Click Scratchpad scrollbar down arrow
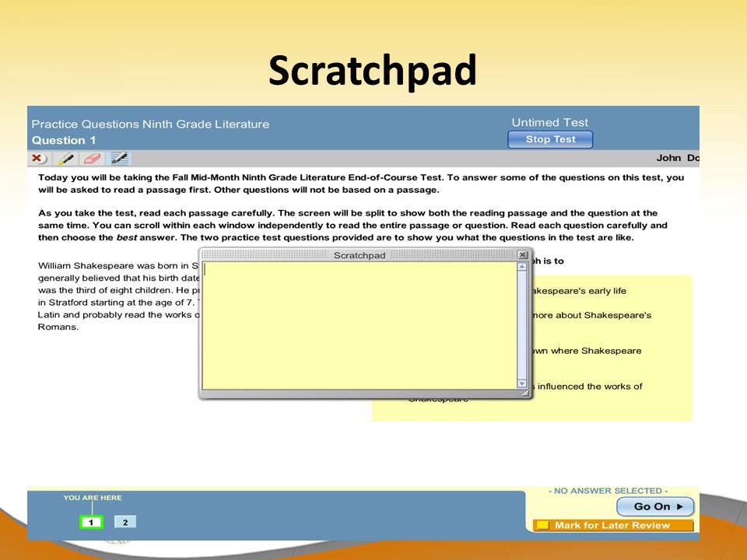Image resolution: width=747 pixels, height=560 pixels. tap(522, 383)
